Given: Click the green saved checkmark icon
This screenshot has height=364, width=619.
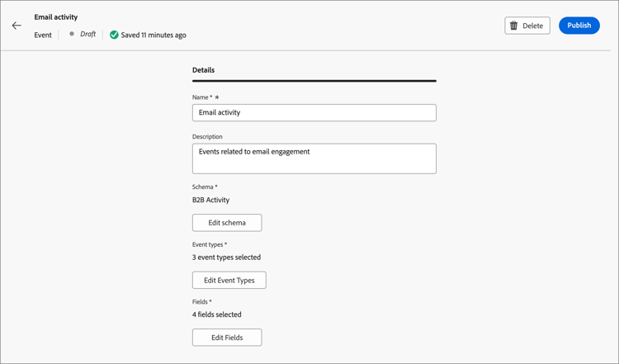Looking at the screenshot, I should coord(114,35).
